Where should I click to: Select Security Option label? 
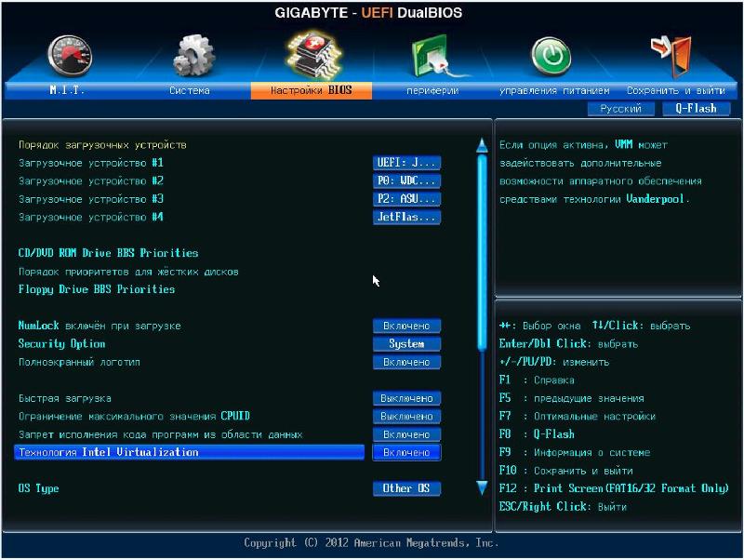click(61, 343)
